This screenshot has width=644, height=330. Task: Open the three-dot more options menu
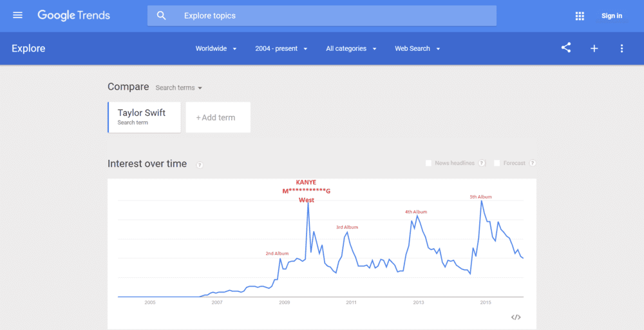click(x=621, y=48)
